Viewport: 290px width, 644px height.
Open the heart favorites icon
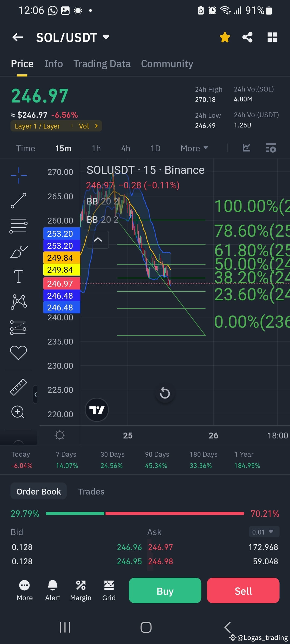tap(18, 353)
